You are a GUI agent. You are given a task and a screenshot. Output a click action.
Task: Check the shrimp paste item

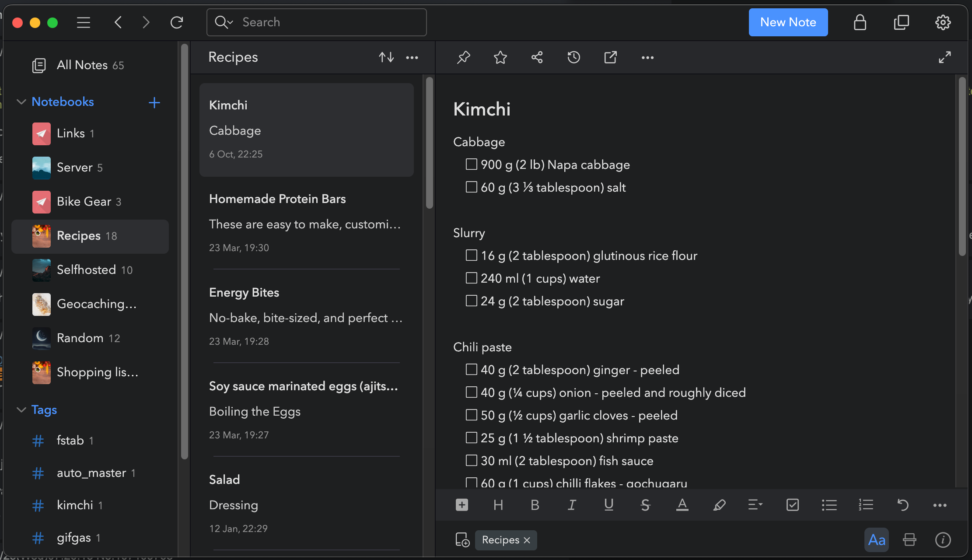pos(471,438)
